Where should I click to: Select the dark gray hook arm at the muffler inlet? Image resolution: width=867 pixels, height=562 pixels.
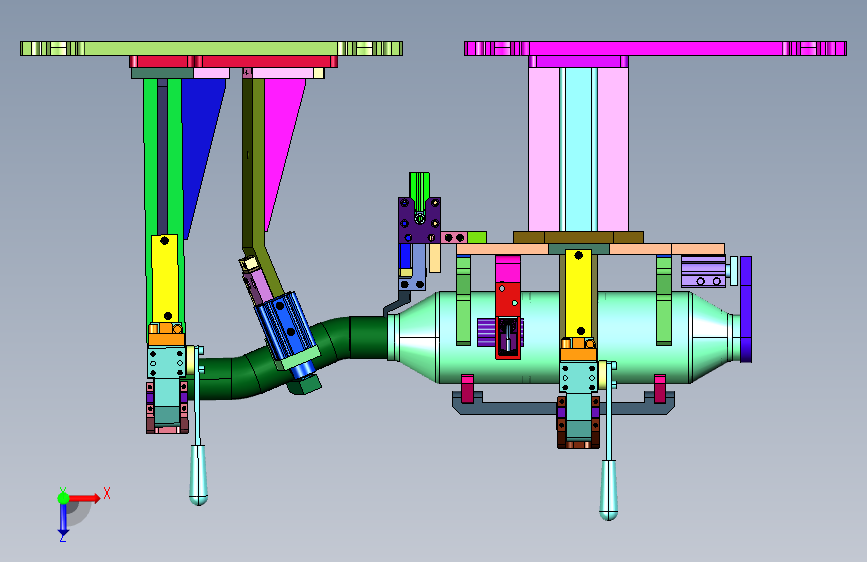pos(397,303)
